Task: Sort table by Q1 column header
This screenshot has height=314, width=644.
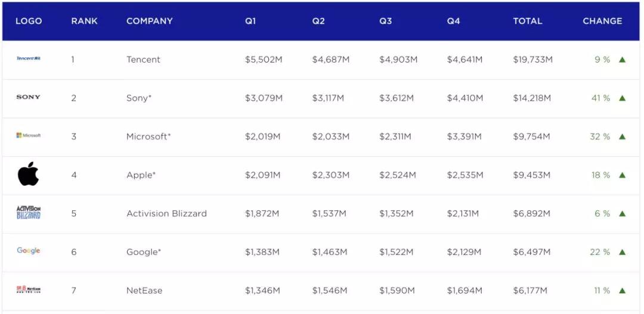Action: tap(250, 21)
